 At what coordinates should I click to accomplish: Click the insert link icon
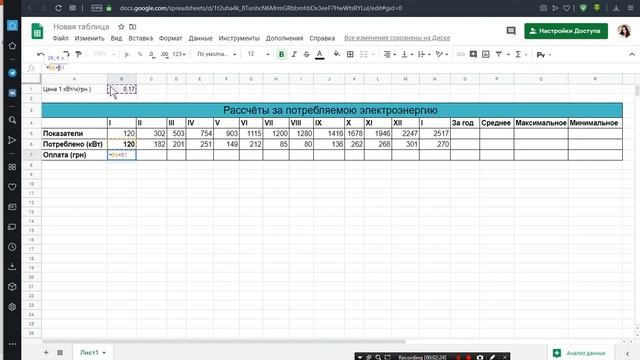tap(460, 54)
